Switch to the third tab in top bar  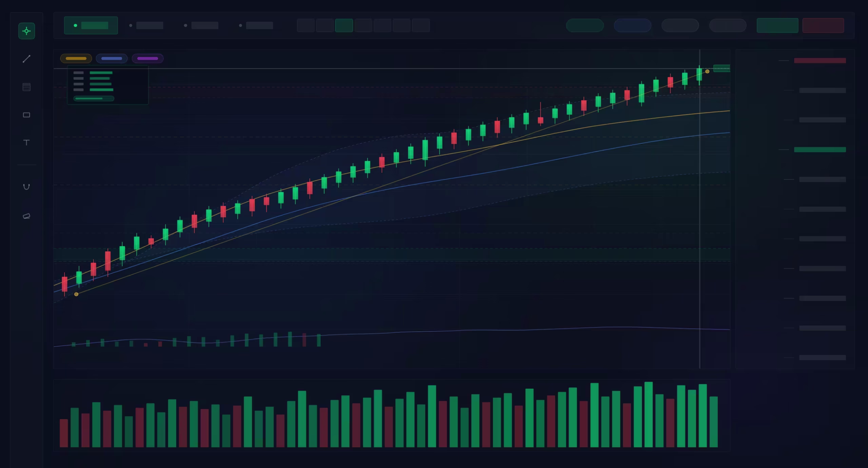(201, 25)
